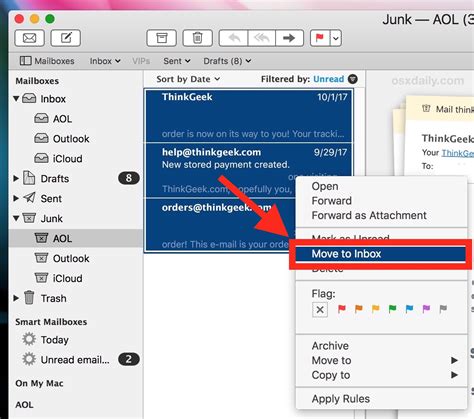Click the trash Delete toolbar icon

198,38
